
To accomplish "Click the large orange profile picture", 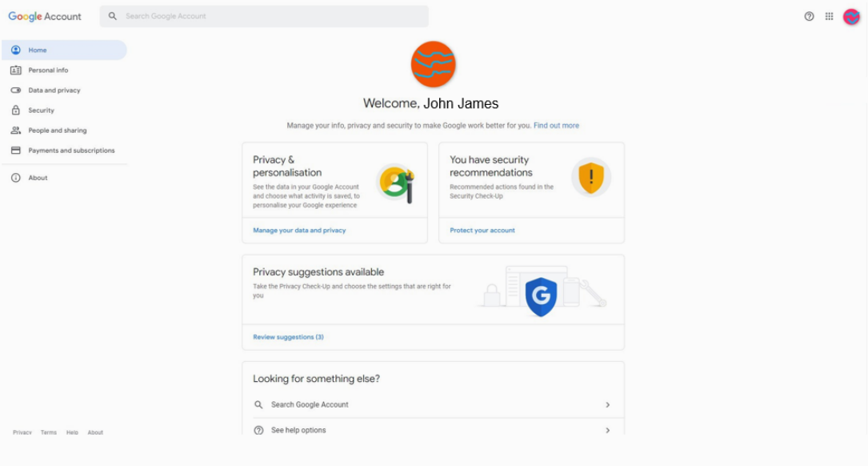I will click(433, 64).
